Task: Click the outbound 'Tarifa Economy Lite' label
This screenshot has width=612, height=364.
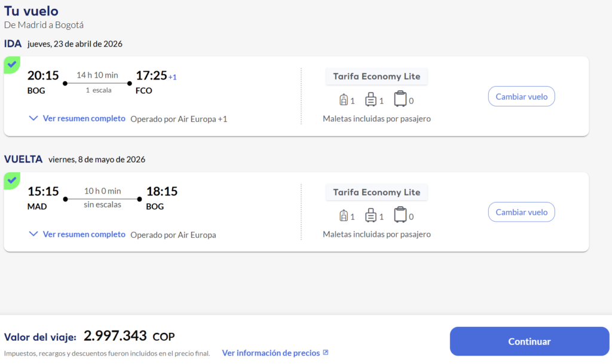Action: (x=377, y=77)
